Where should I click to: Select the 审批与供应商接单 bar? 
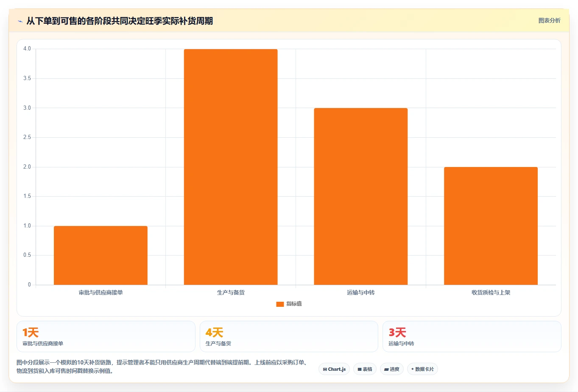pyautogui.click(x=101, y=255)
